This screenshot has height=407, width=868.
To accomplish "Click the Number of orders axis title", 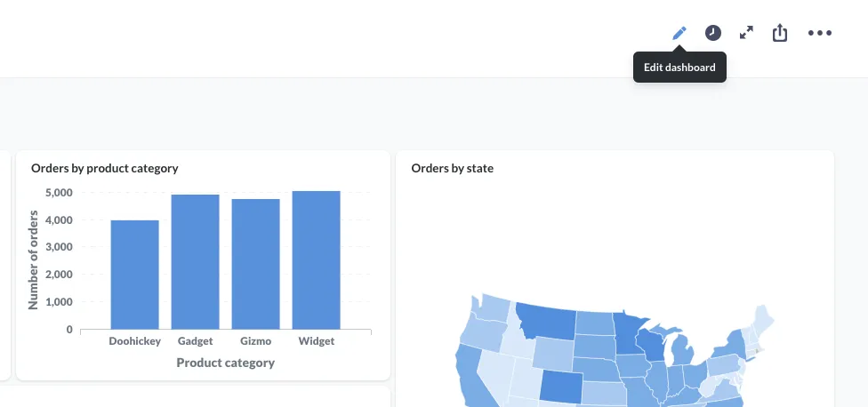I will pyautogui.click(x=34, y=259).
